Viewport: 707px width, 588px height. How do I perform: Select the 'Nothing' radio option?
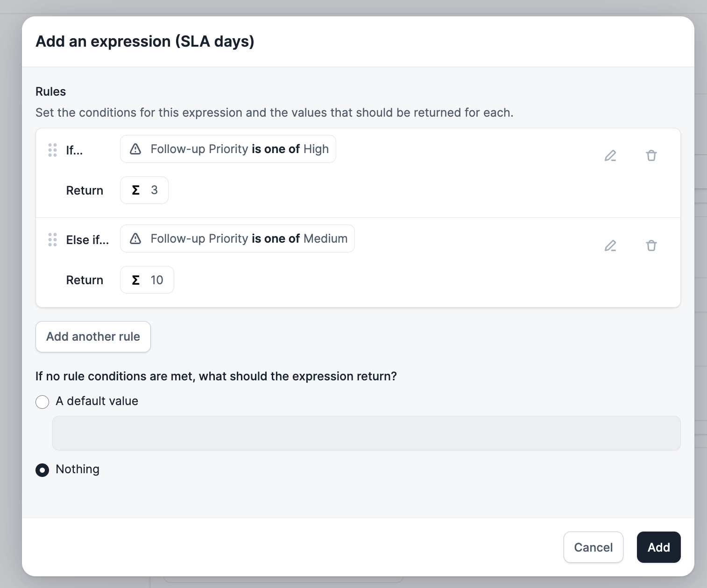point(42,470)
